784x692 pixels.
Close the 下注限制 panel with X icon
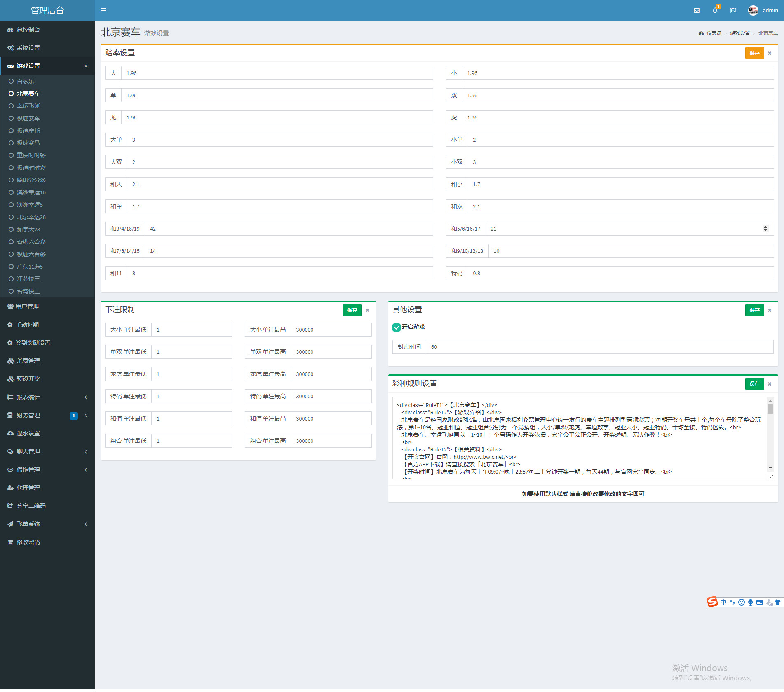point(367,310)
